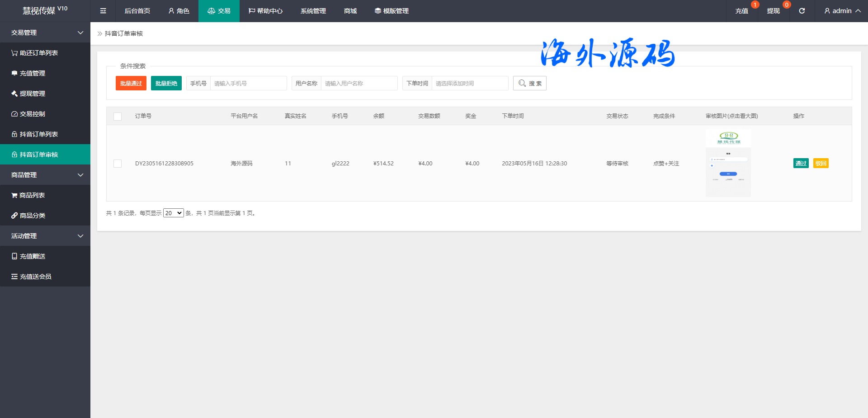Open the admin user dropdown menu

[x=842, y=11]
